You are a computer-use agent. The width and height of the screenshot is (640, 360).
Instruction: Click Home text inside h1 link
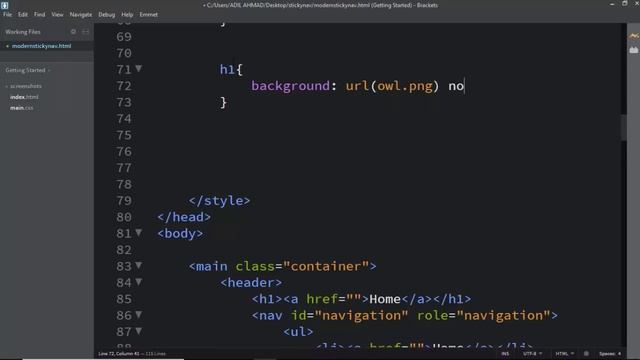(x=385, y=299)
